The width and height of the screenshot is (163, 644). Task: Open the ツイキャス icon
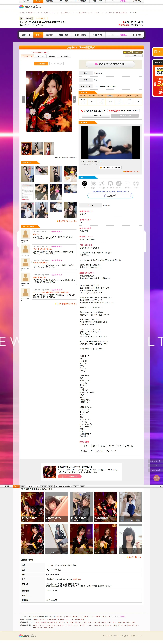click(x=110, y=183)
